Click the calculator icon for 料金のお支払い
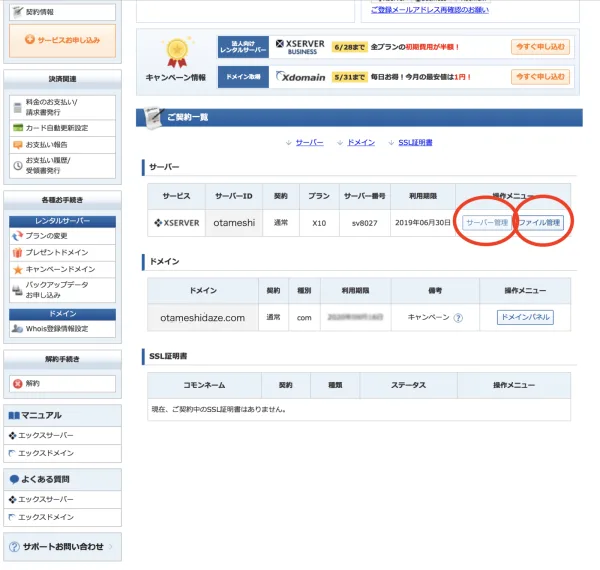Screen dimensions: 600x570 click(17, 108)
